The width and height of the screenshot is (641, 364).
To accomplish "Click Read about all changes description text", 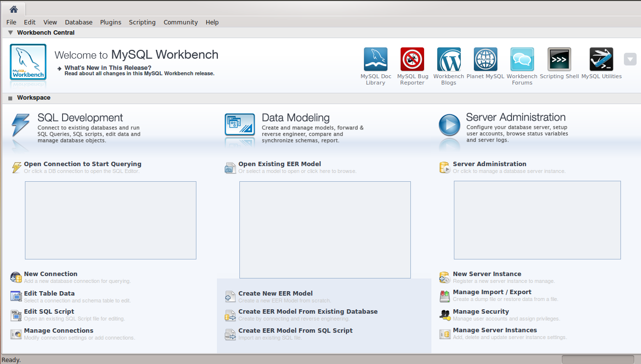I will click(x=139, y=74).
